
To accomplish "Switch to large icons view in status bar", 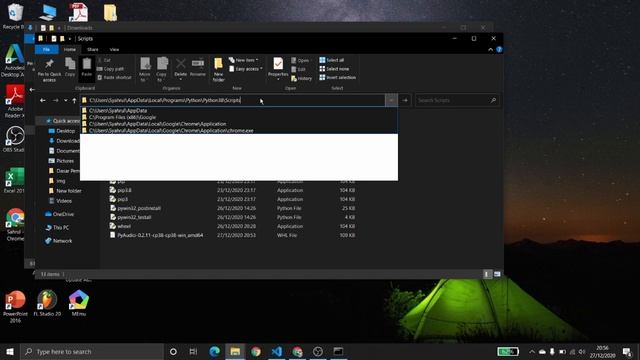I will 497,274.
